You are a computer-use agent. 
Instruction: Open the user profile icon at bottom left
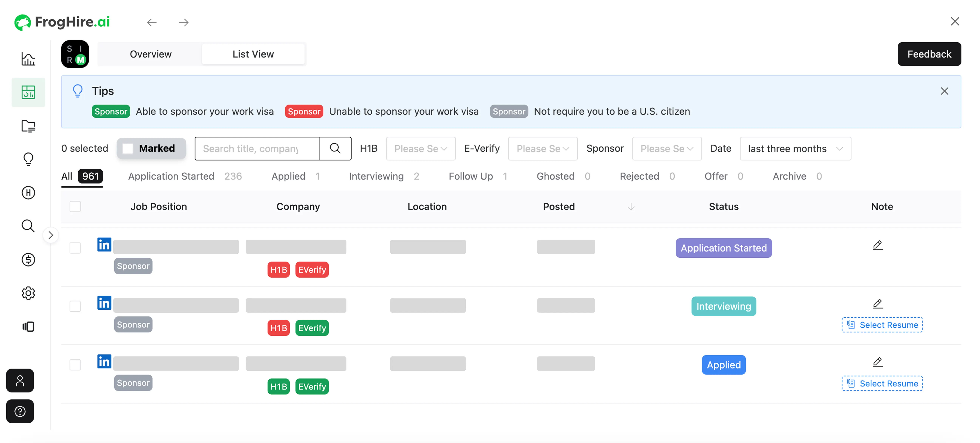20,381
